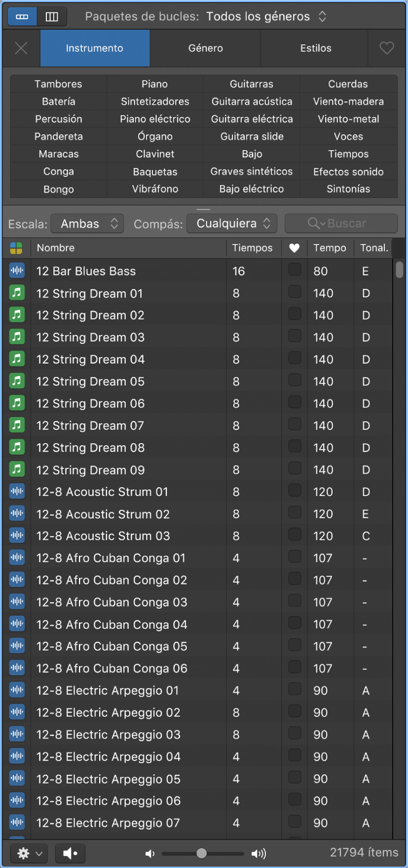
Task: Click the Buscar search field
Action: click(x=341, y=224)
